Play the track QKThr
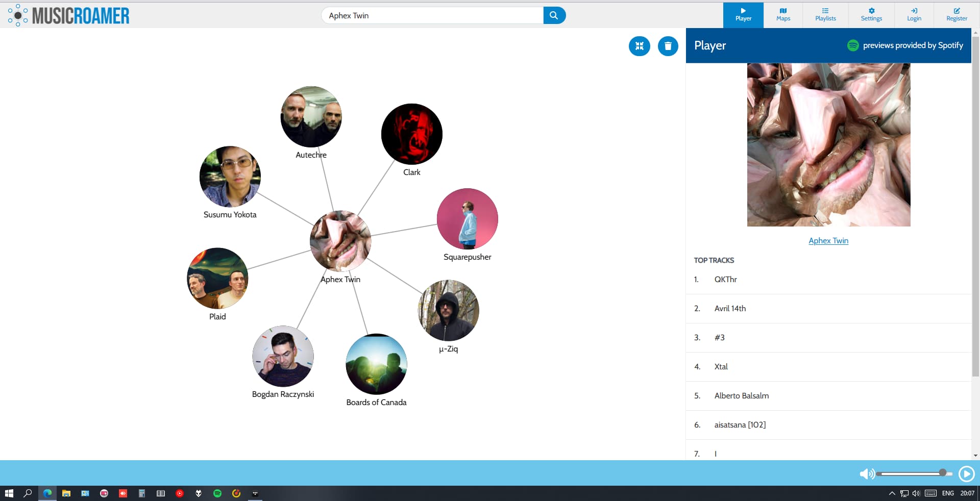 pos(828,280)
